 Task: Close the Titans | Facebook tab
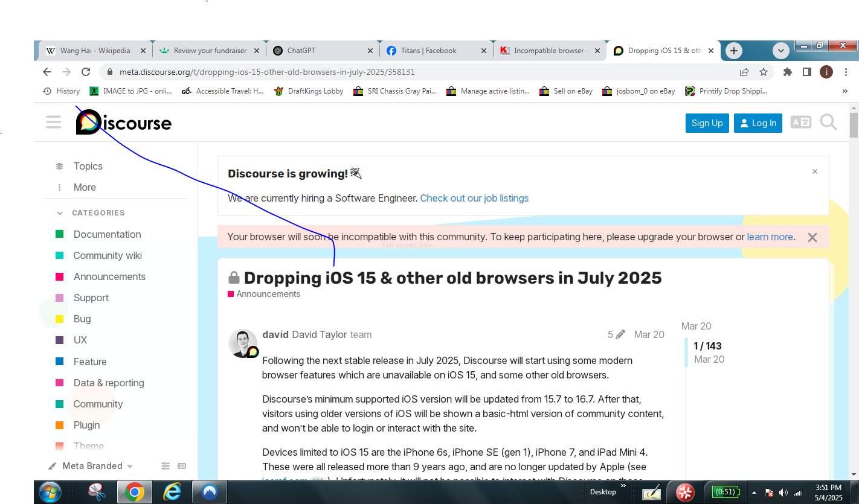click(484, 51)
